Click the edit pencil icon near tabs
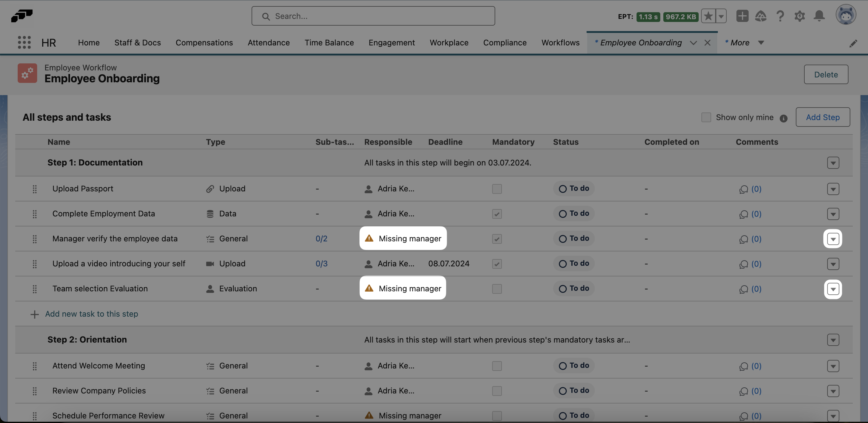Image resolution: width=868 pixels, height=423 pixels. pyautogui.click(x=853, y=43)
